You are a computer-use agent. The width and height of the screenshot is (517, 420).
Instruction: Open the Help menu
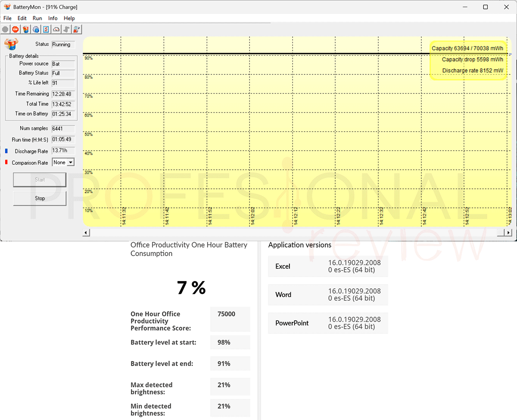(69, 18)
